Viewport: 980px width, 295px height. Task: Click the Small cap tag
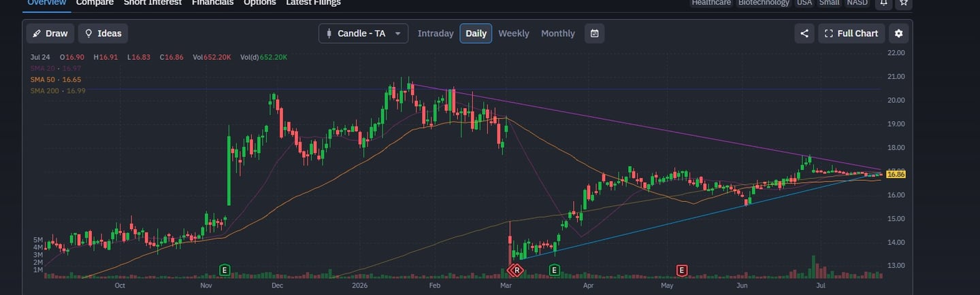click(x=829, y=3)
